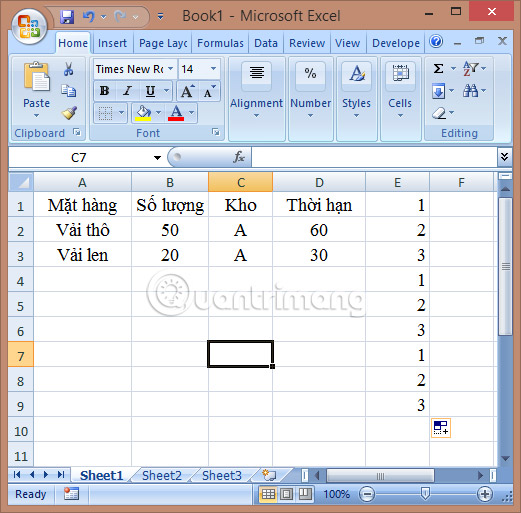521x513 pixels.
Task: Redo the last undone action
Action: [x=120, y=16]
